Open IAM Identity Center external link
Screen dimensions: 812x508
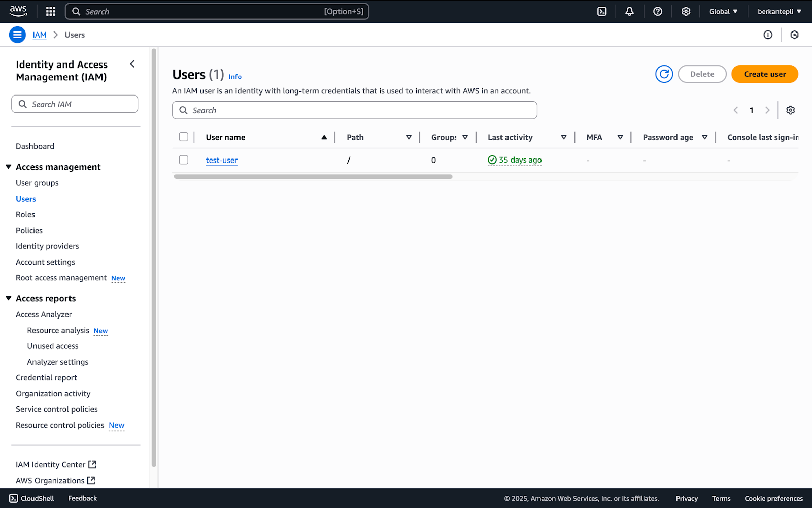click(x=56, y=464)
